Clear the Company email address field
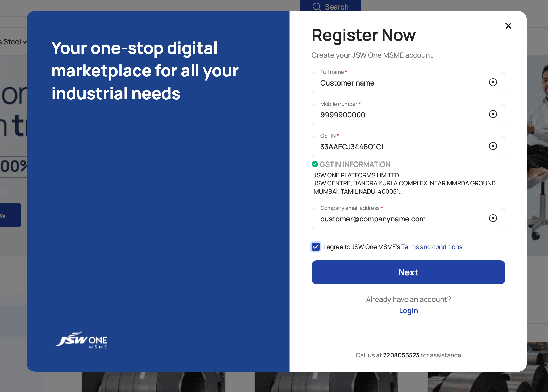548x392 pixels. coord(493,218)
